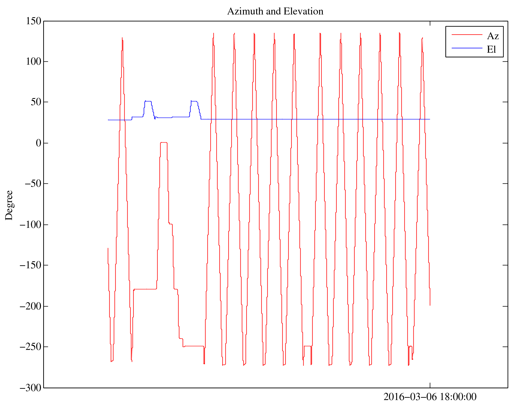Click the red Az line sample in legend
Screen dimensions: 515x420
pos(467,35)
